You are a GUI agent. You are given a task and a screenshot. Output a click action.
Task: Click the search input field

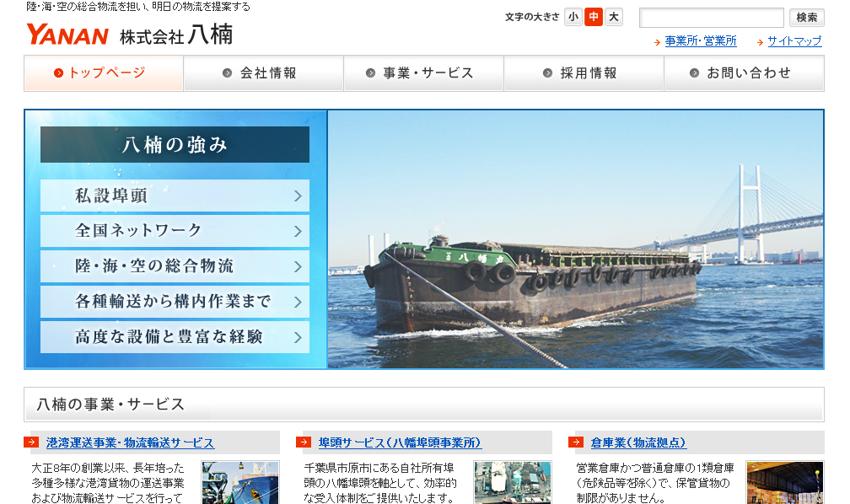711,17
